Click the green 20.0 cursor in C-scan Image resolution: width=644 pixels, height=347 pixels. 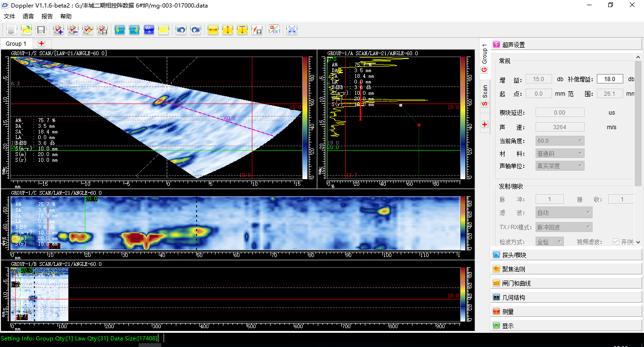pyautogui.click(x=85, y=223)
